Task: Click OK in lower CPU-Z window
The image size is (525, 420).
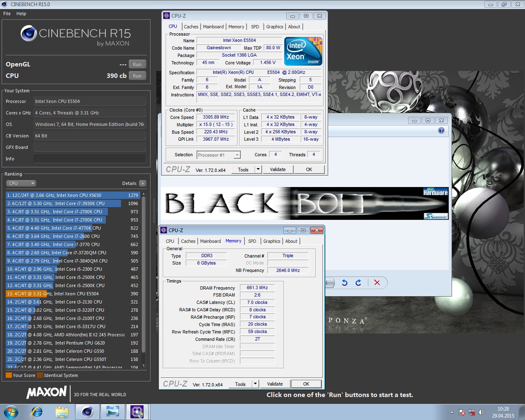Action: coord(306,384)
